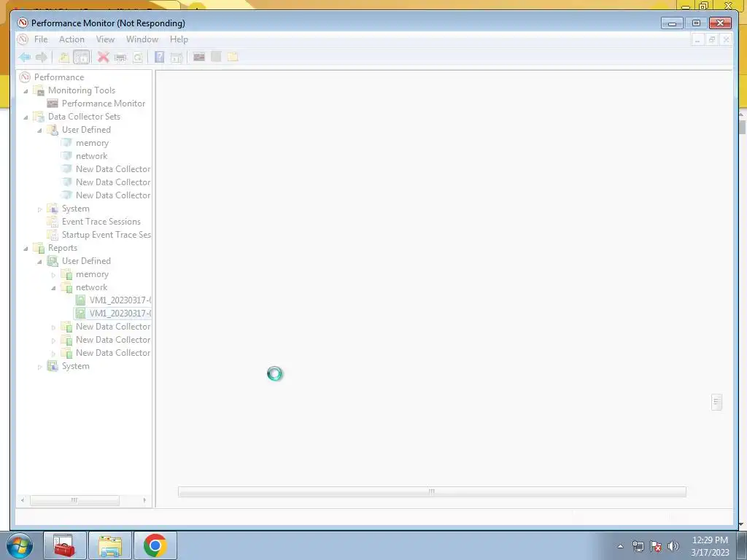Open the Windows Start menu

(19, 545)
